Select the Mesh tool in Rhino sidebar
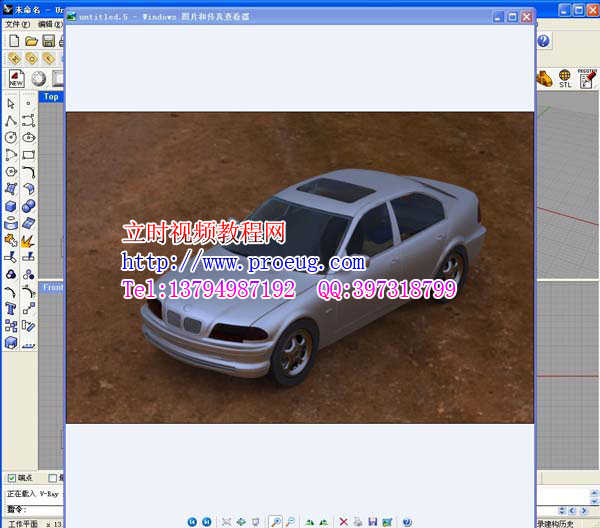Image resolution: width=600 pixels, height=528 pixels. point(28,223)
